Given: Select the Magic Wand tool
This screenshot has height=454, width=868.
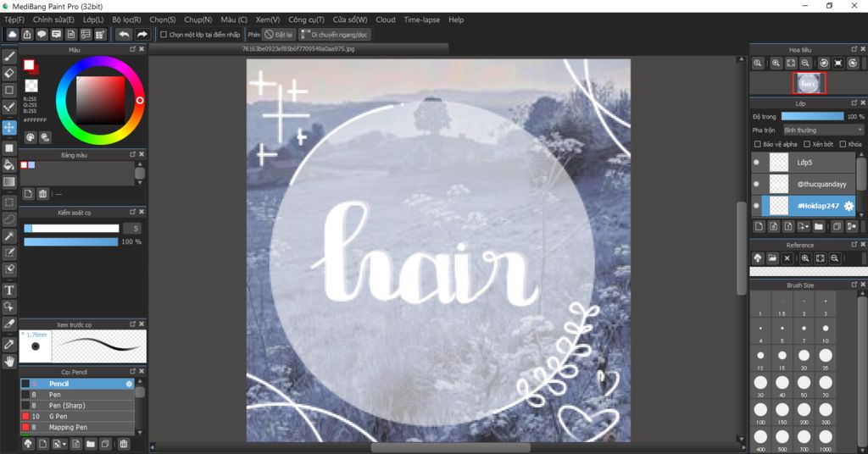Looking at the screenshot, I should [9, 236].
